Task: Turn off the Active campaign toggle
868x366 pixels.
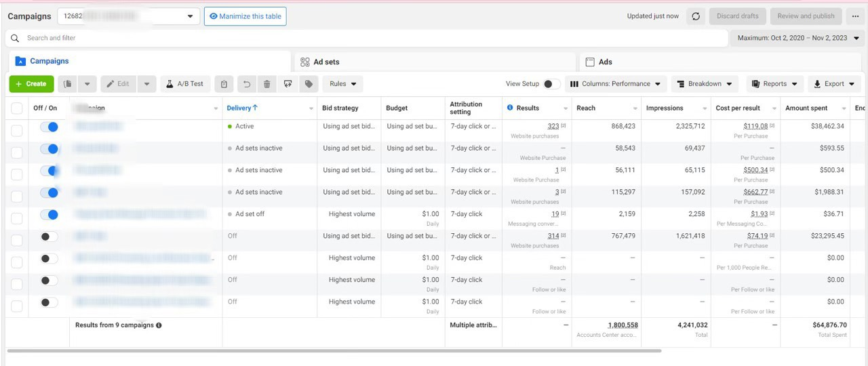Action: [49, 127]
